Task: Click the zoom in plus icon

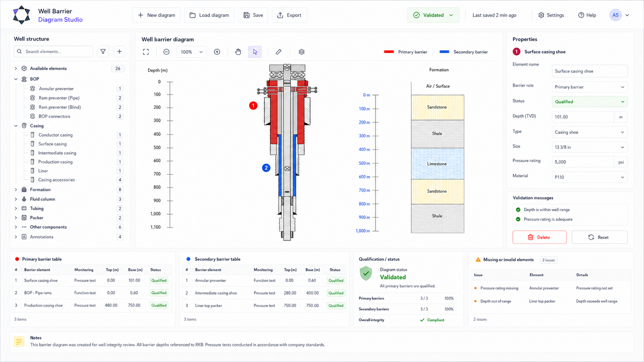Action: click(x=217, y=52)
